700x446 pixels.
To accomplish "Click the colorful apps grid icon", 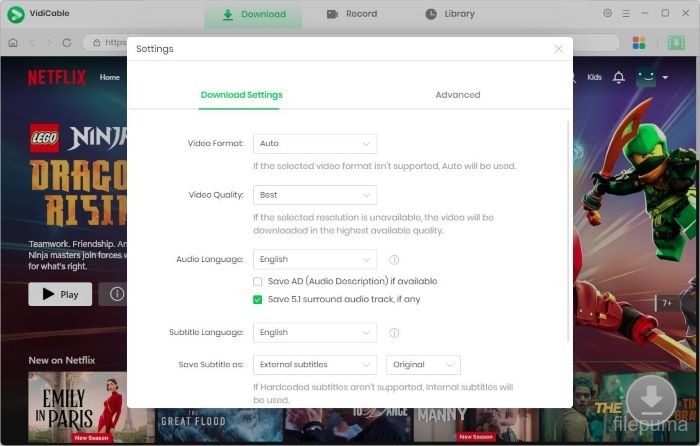I will [x=639, y=43].
